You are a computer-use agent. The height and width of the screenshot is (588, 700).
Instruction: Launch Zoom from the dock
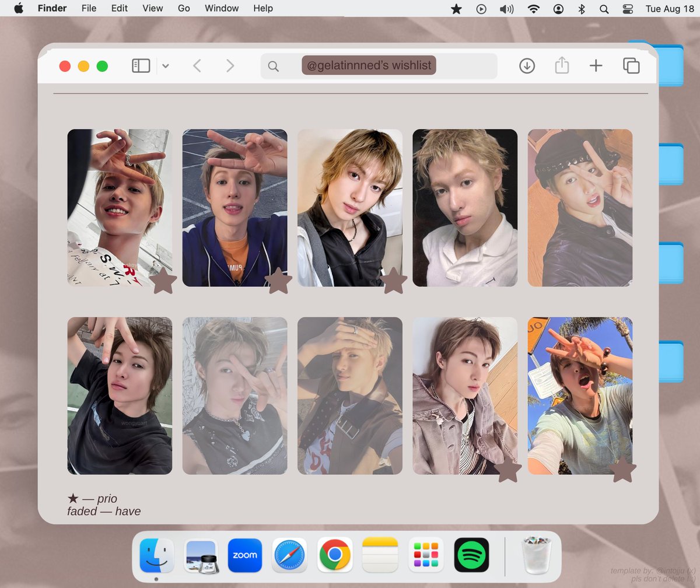click(x=244, y=555)
